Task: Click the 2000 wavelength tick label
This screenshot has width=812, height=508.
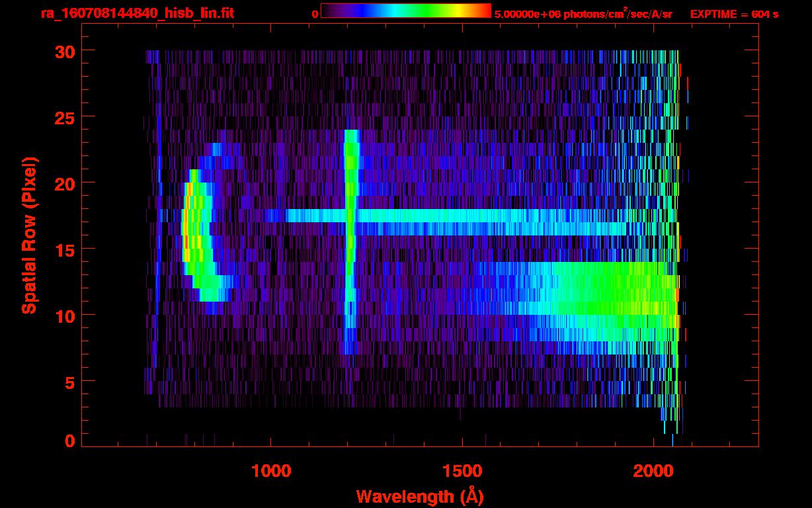Action: 653,471
